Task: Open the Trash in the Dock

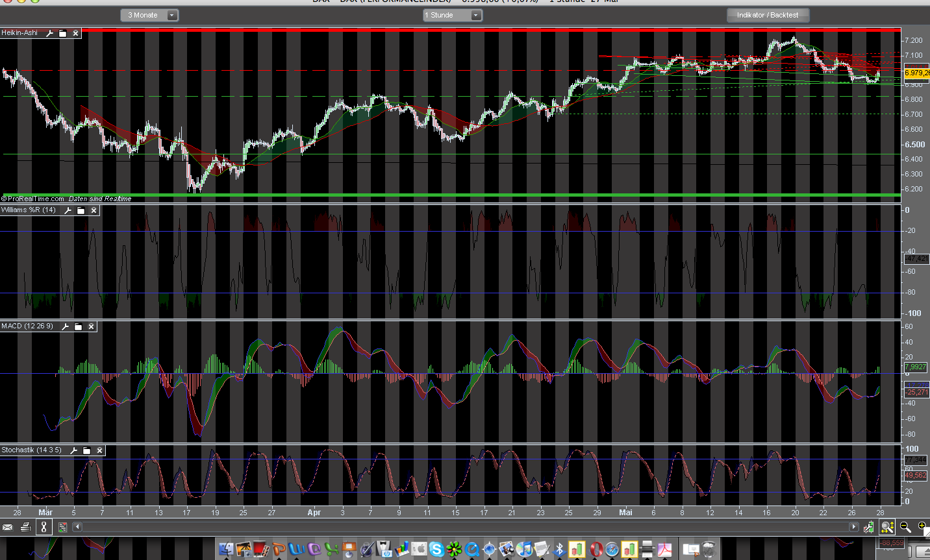Action: coord(709,550)
